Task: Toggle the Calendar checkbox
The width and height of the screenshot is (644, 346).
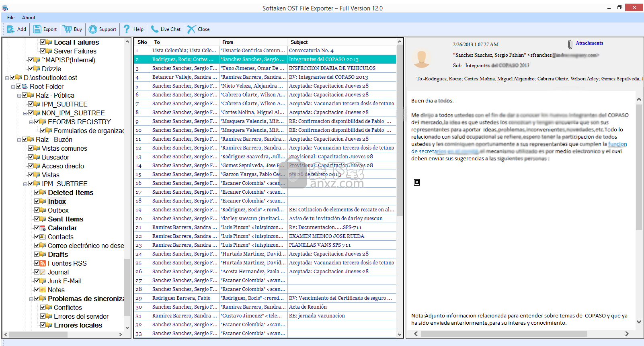Action: [37, 228]
